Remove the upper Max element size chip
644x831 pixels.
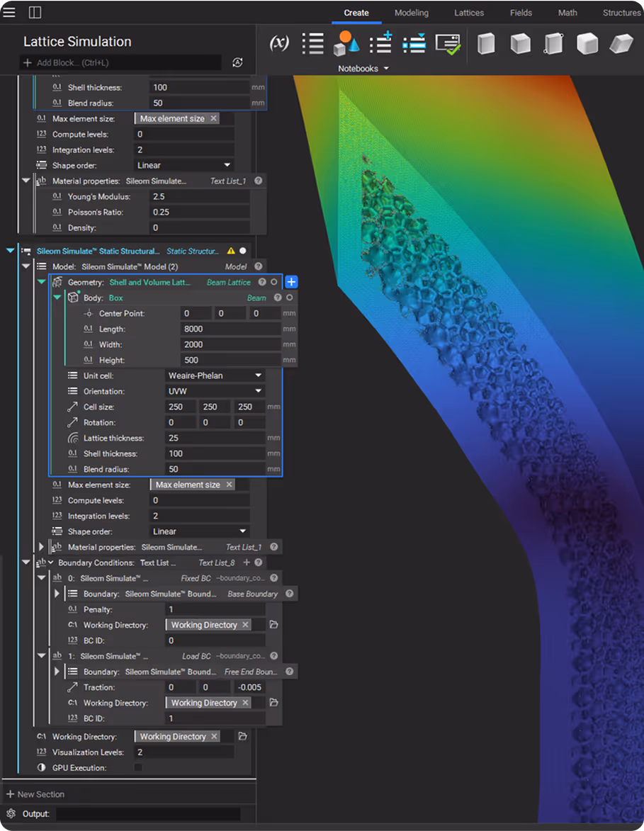pyautogui.click(x=213, y=118)
